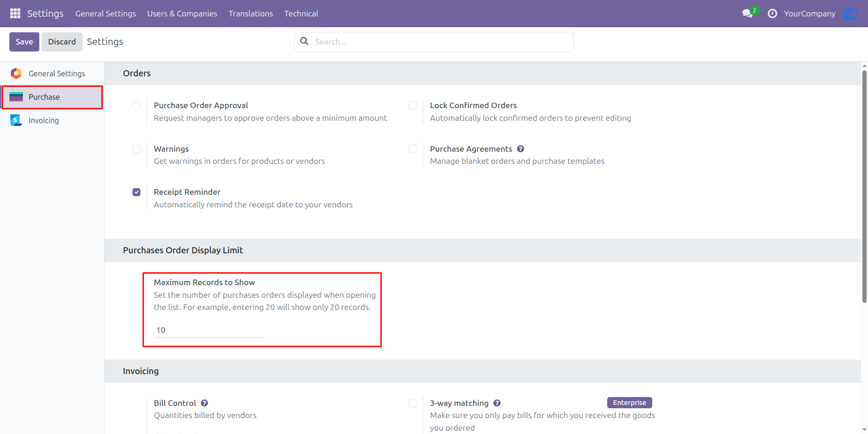Click the Receipt Reminder label
The height and width of the screenshot is (434, 868).
(187, 192)
